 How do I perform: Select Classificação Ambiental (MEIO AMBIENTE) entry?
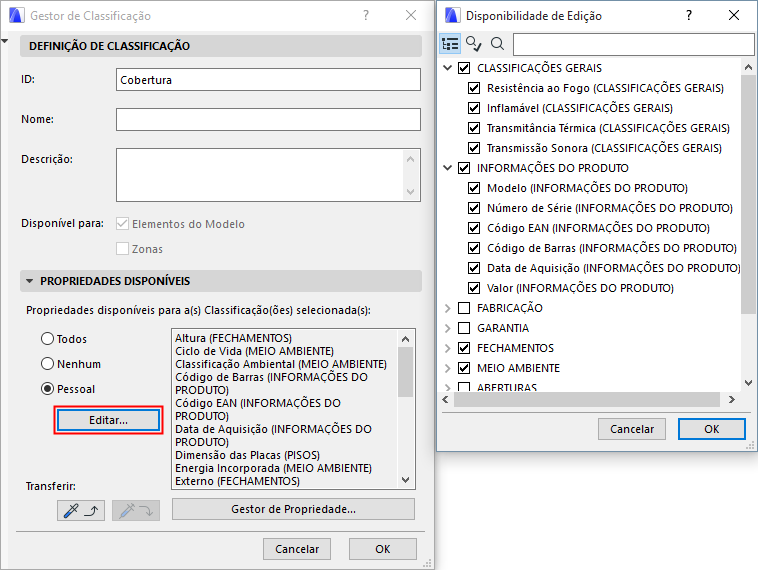tap(281, 364)
